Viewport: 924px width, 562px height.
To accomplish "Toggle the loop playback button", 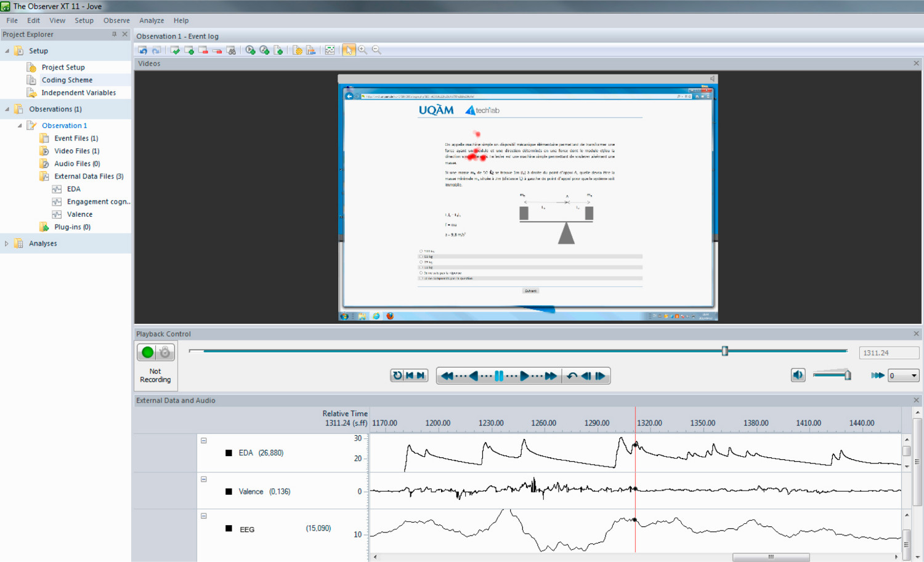I will click(397, 375).
